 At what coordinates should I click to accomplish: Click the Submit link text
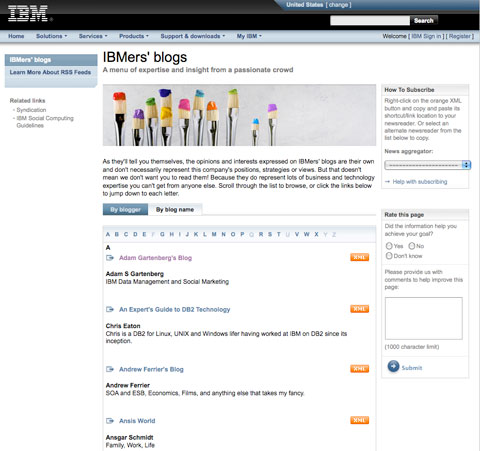412,368
